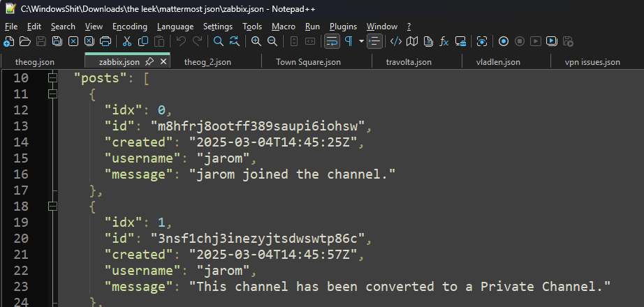Click the Zoom In toolbar icon
Image resolution: width=644 pixels, height=307 pixels.
click(256, 41)
